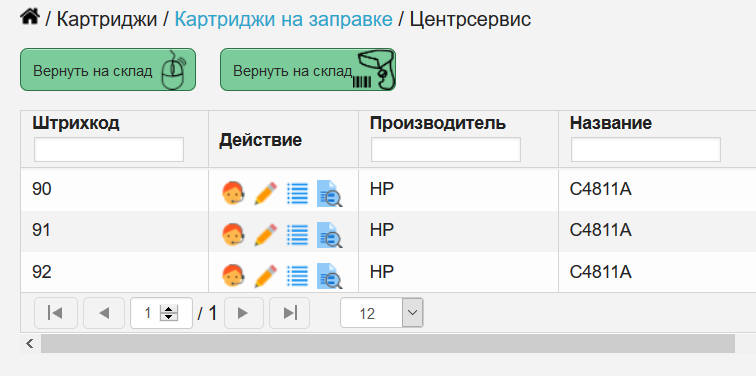The image size is (756, 376).
Task: Sort by the Штрихкод column header
Action: (76, 123)
